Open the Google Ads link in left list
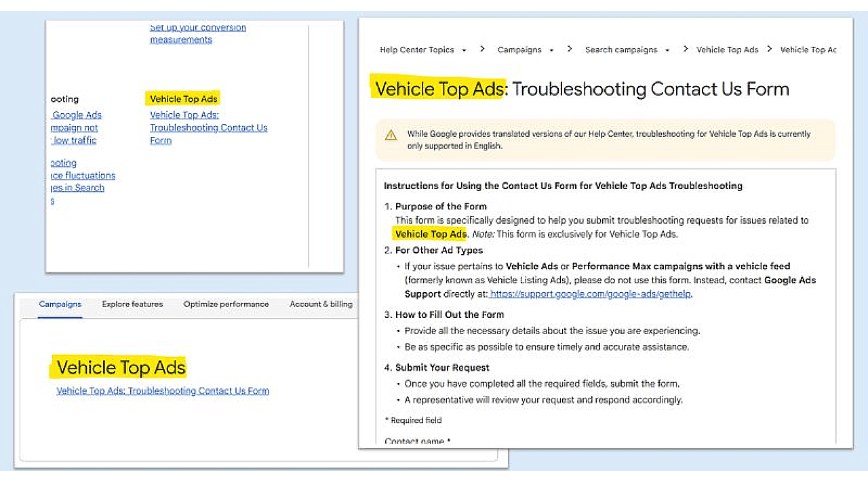Viewport: 868px width, 488px height. tap(76, 115)
